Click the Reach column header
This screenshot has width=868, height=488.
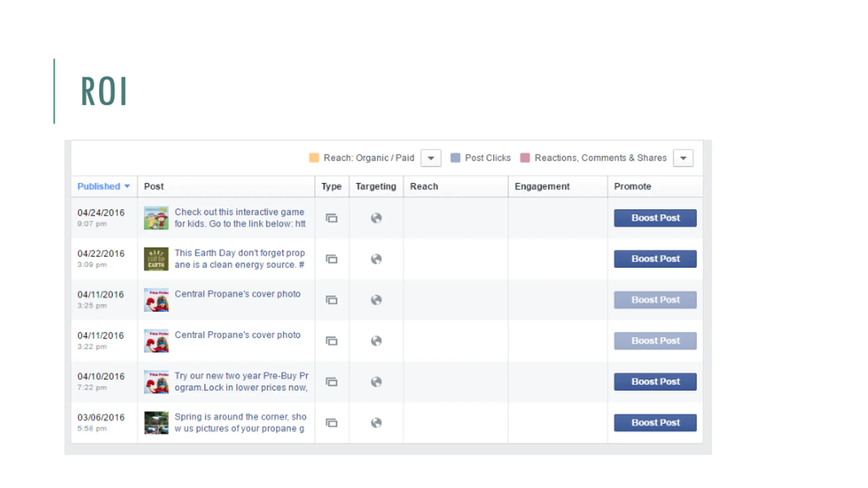click(424, 186)
